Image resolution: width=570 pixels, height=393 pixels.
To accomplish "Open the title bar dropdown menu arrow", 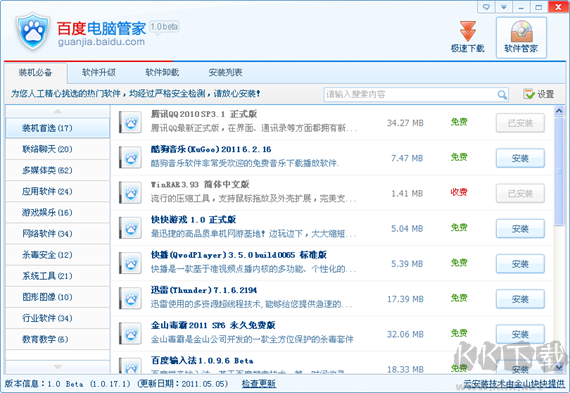I will tap(503, 7).
